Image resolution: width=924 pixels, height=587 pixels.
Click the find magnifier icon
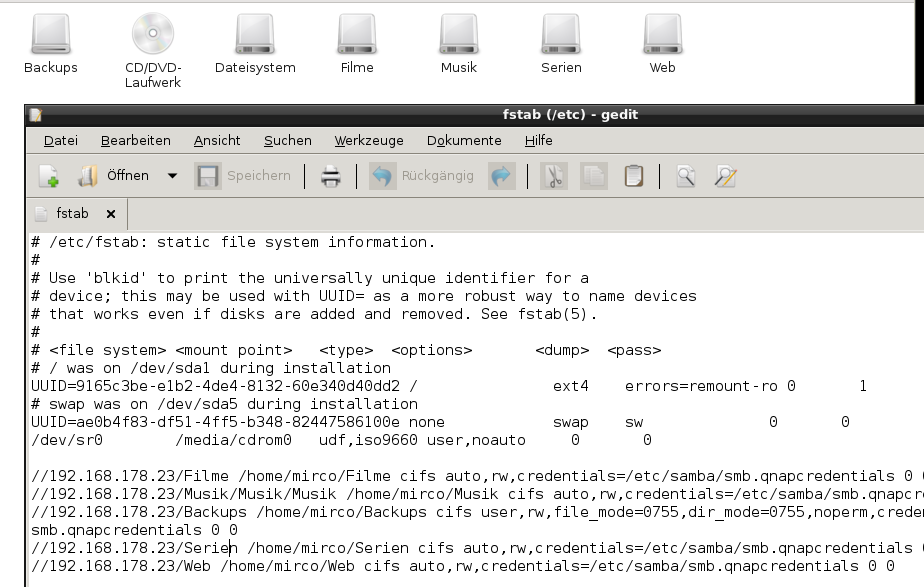point(686,176)
